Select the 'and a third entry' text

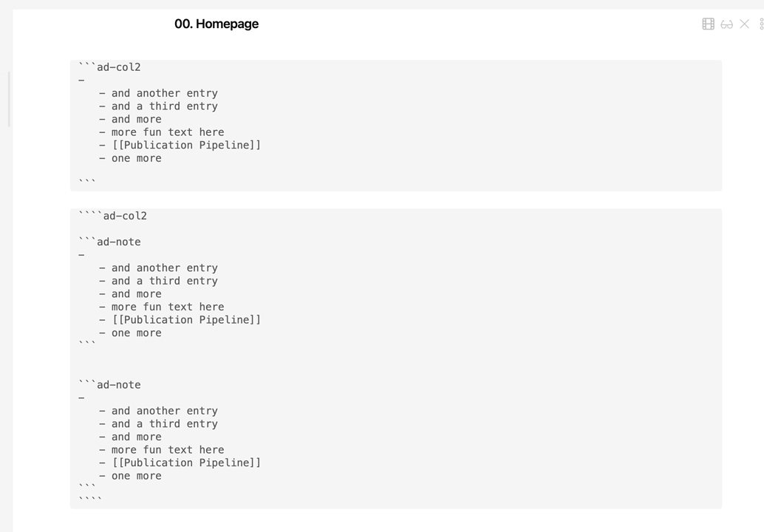point(164,106)
